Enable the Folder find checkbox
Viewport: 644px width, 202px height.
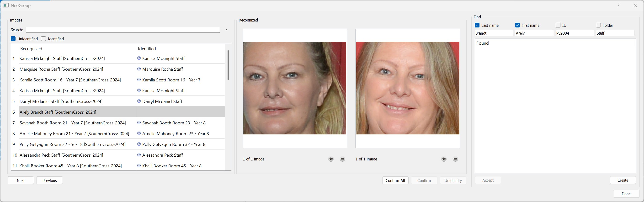point(598,25)
